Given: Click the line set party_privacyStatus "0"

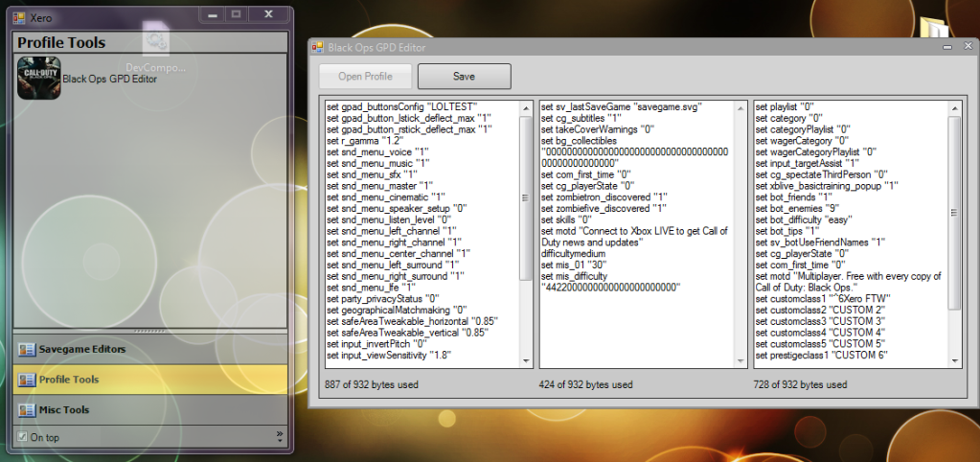Looking at the screenshot, I should tap(383, 299).
